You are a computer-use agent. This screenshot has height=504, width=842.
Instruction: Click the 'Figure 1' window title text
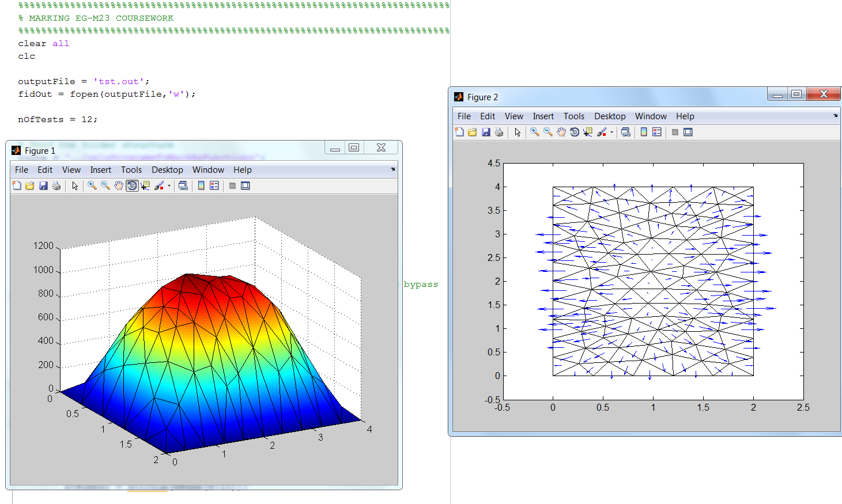click(40, 151)
